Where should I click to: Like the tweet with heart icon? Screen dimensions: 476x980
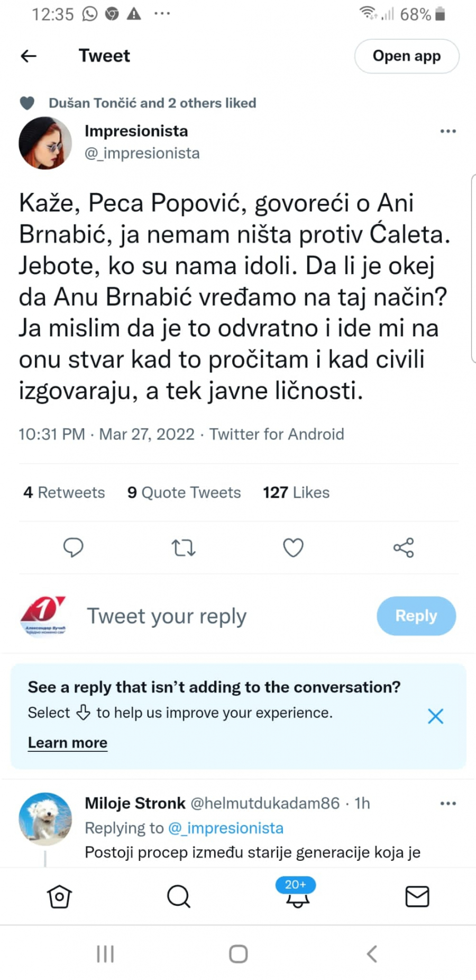(293, 547)
